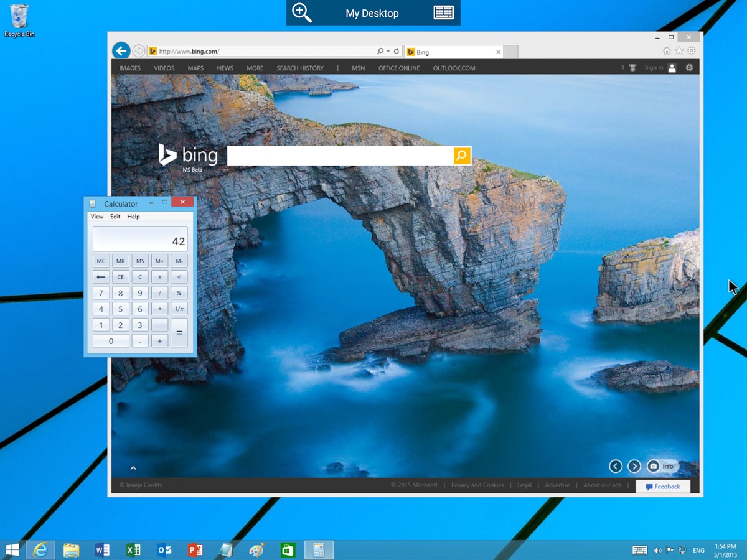Screen dimensions: 747x560
Task: Click the zoom magnifier icon in top bar
Action: tap(302, 12)
